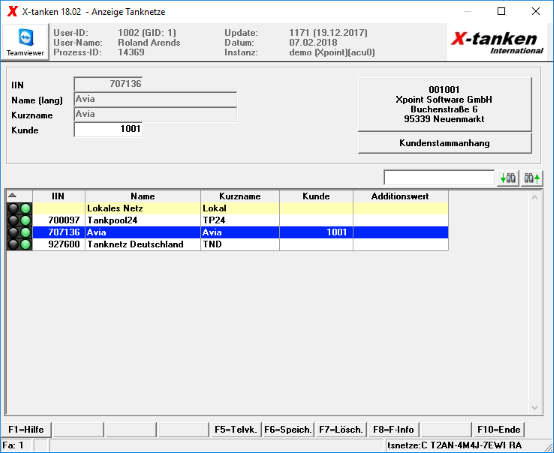This screenshot has width=554, height=453.
Task: Click the Fa: 1 status bar entry
Action: coord(13,445)
